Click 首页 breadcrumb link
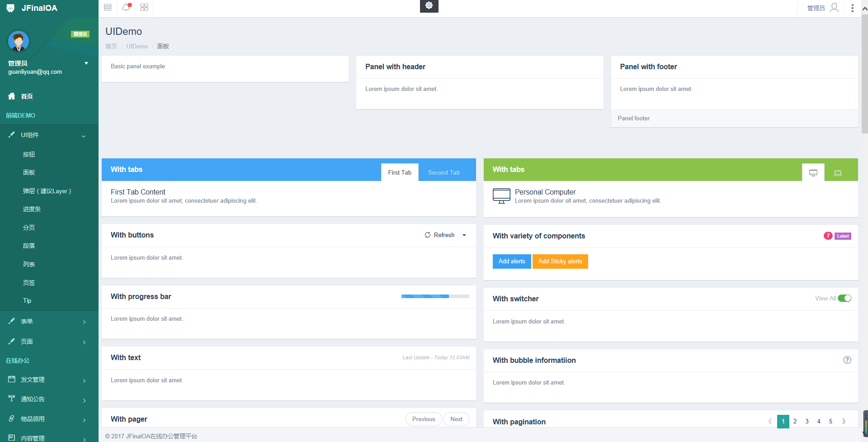This screenshot has height=442, width=868. (x=111, y=46)
